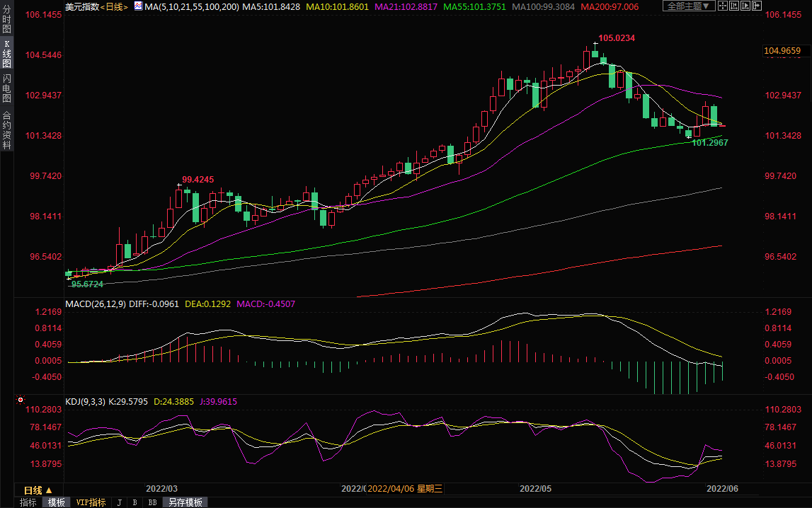Open the <日线> period label next to 美元指数
The height and width of the screenshot is (508, 812).
(114, 6)
